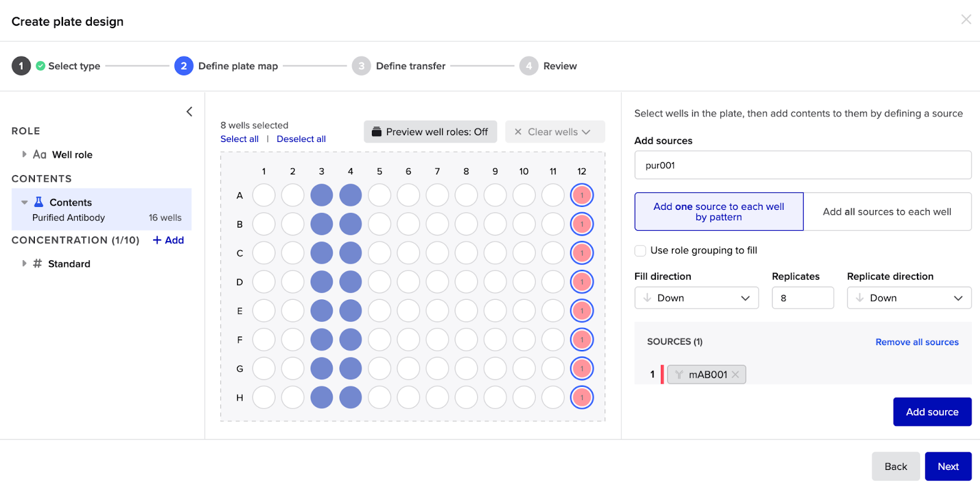
Task: Click the flask icon next to Contents
Action: pos(39,202)
